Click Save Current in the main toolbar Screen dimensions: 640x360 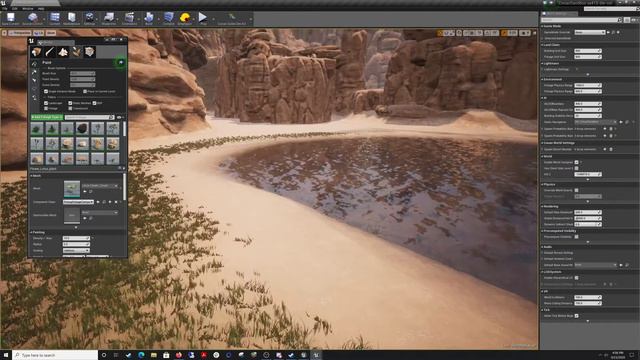[11, 18]
